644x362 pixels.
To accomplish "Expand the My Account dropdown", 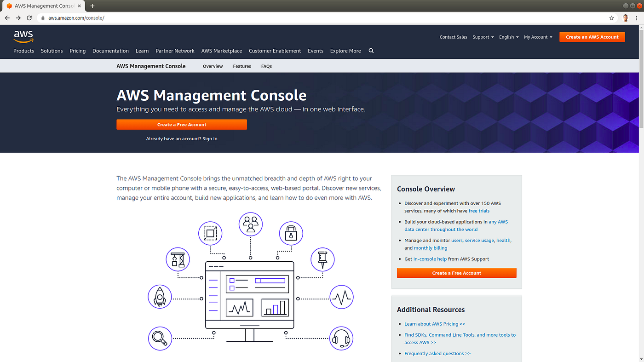I will tap(537, 37).
